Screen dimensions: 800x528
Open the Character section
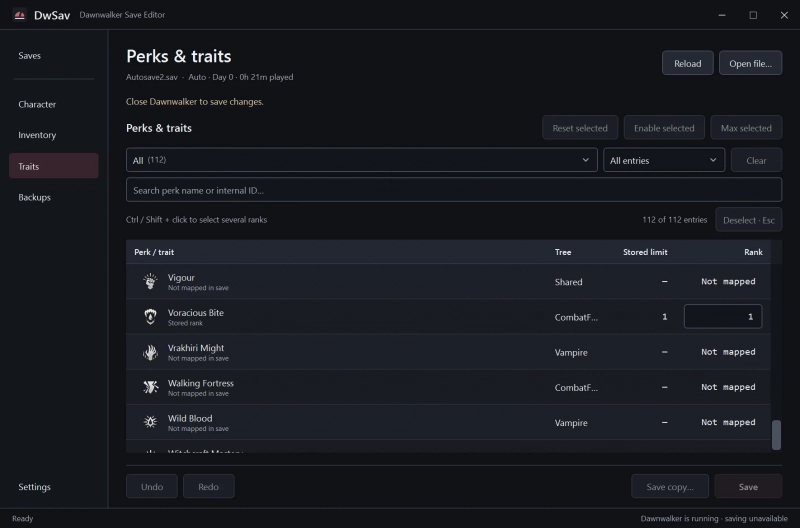coord(54,104)
